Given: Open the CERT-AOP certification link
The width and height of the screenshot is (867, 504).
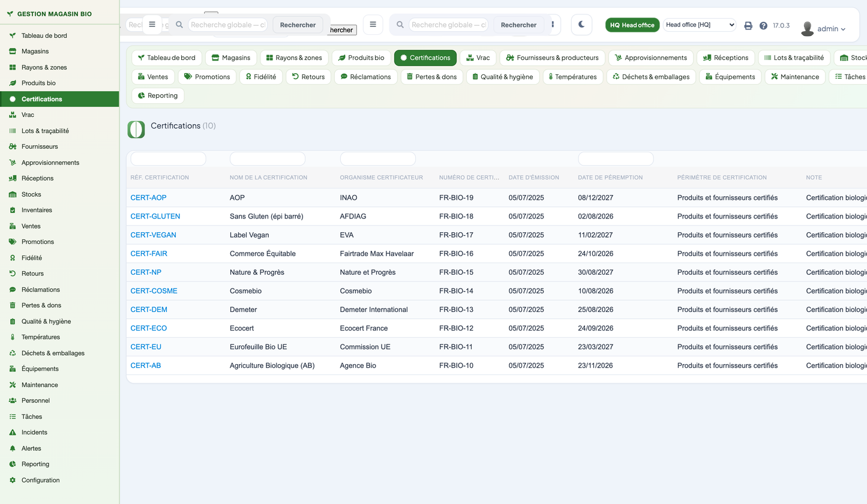Looking at the screenshot, I should click(148, 197).
